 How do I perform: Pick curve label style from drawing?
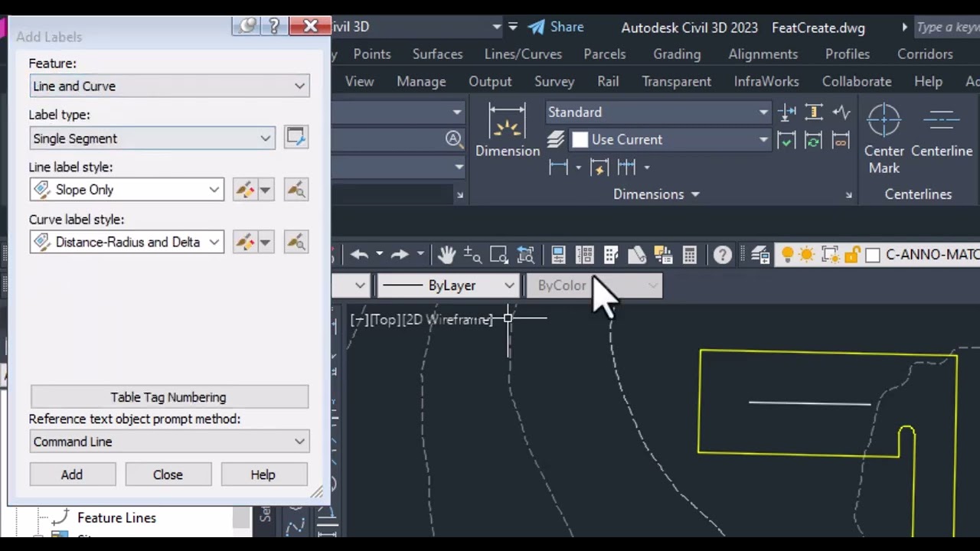[x=296, y=242]
